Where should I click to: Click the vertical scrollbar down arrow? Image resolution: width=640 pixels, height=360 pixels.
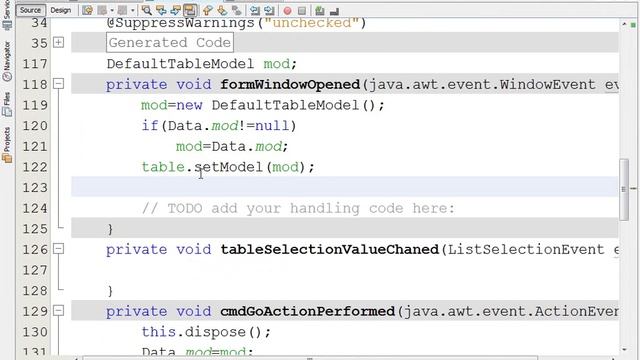click(x=624, y=349)
